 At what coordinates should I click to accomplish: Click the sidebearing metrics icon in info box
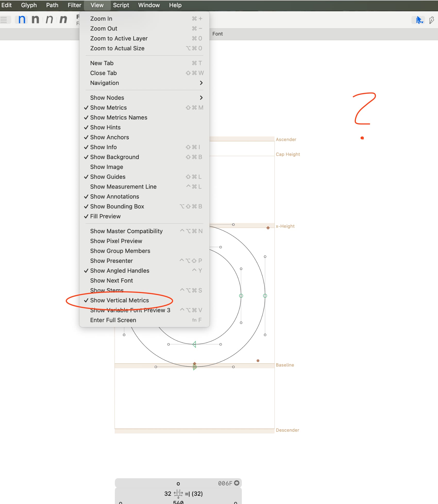point(178,494)
